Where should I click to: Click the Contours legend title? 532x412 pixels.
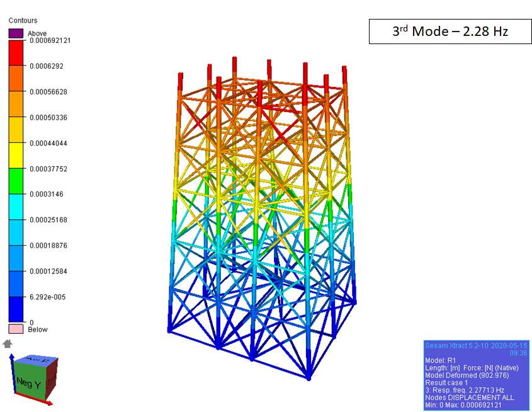click(23, 21)
